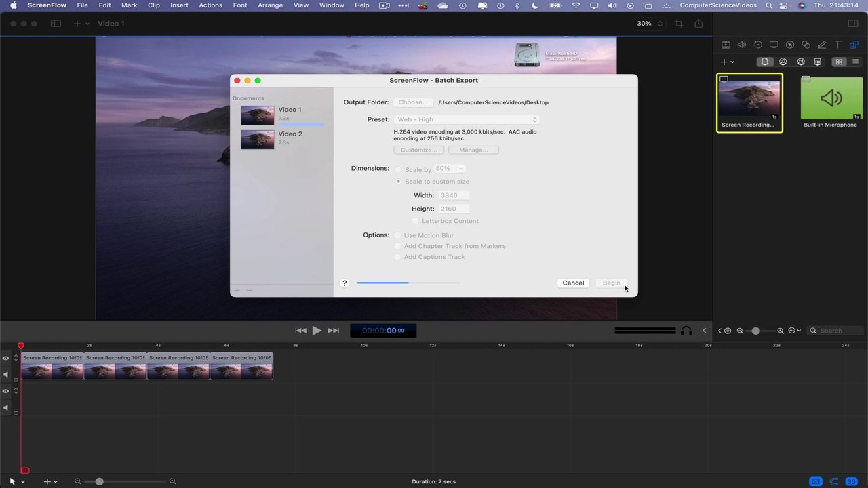The image size is (868, 488).
Task: Fast forward to the end of timeline
Action: (x=333, y=331)
